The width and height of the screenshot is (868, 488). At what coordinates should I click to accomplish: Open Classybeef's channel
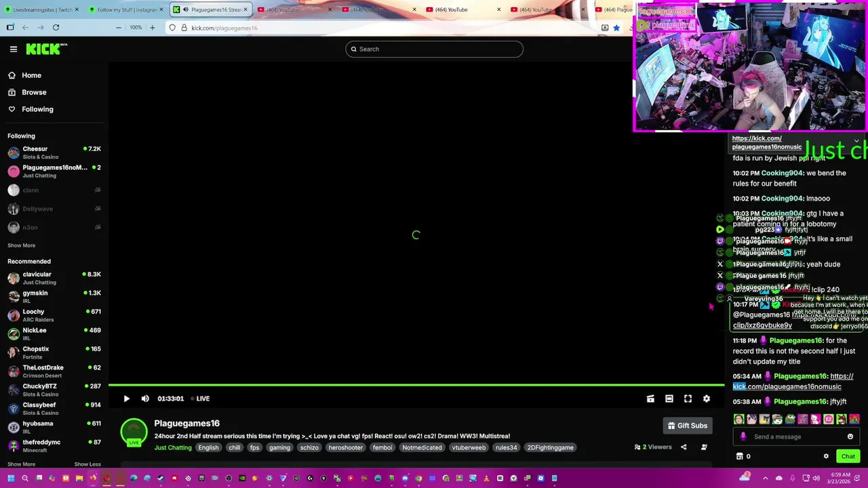[x=54, y=408]
